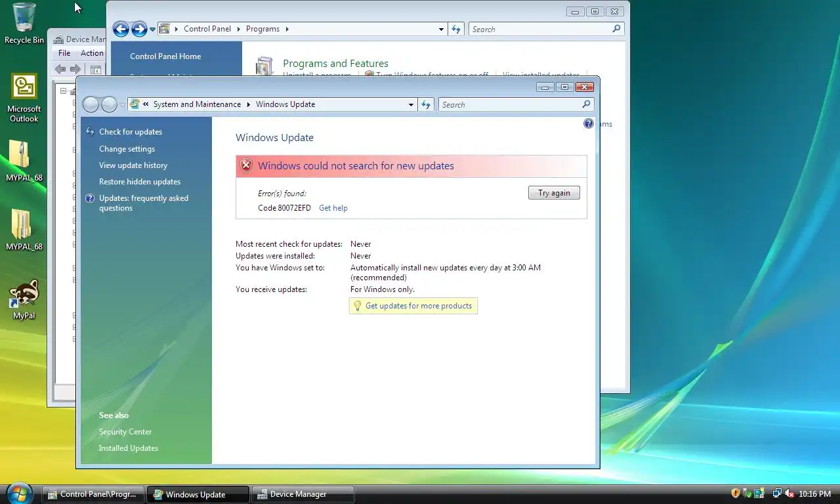Open View update history
The image size is (840, 504).
click(133, 165)
